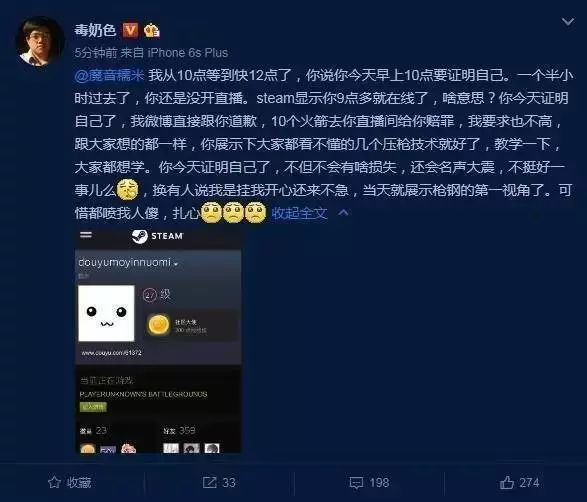Open the post author's avatar photo

pos(39,42)
